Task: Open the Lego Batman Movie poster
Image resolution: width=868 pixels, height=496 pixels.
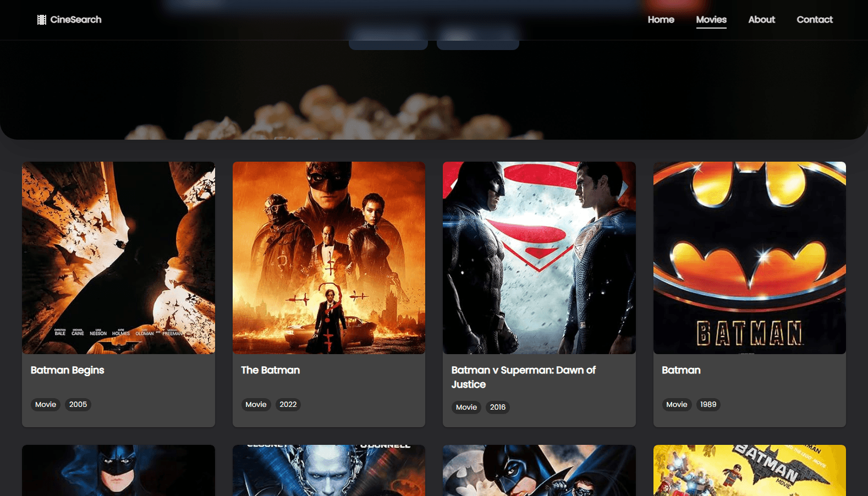Action: 750,471
